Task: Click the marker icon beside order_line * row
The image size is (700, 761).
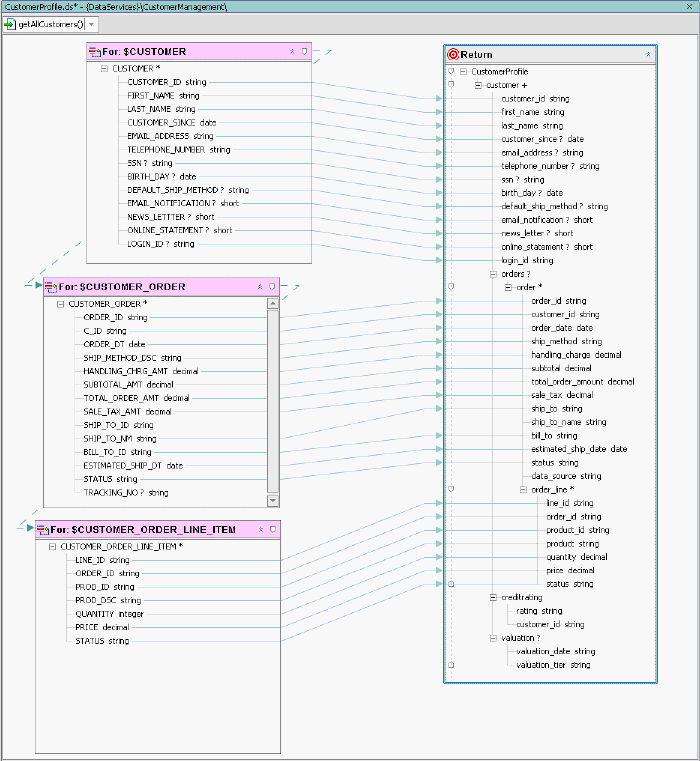Action: [451, 489]
